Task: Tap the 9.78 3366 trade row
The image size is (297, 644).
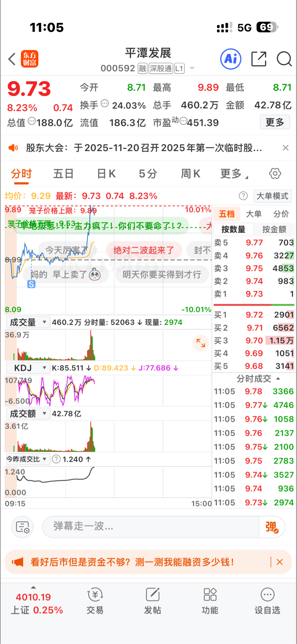Action: click(x=254, y=391)
